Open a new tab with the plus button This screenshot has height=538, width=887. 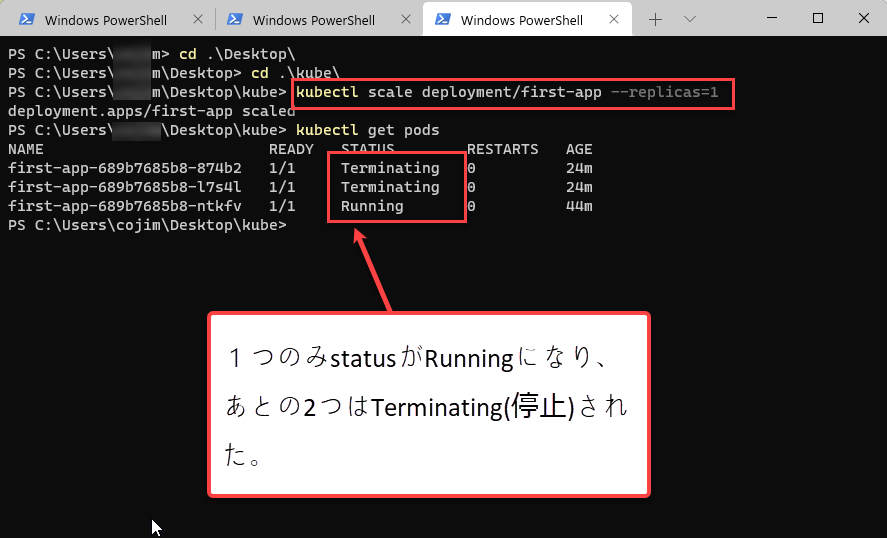coord(655,20)
